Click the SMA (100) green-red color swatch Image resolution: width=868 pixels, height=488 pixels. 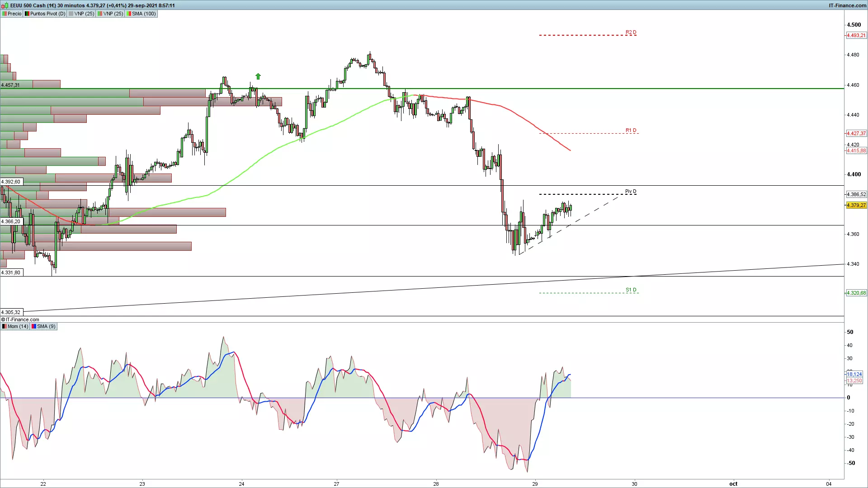(129, 14)
